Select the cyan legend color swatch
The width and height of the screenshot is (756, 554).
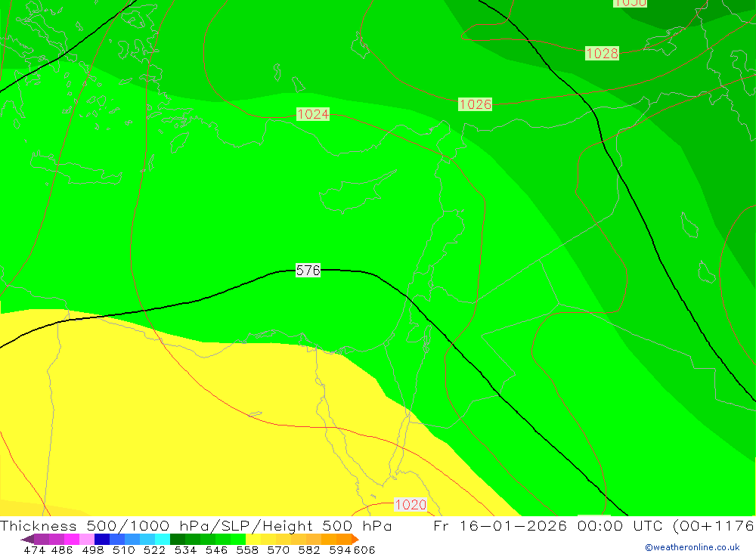[163, 539]
